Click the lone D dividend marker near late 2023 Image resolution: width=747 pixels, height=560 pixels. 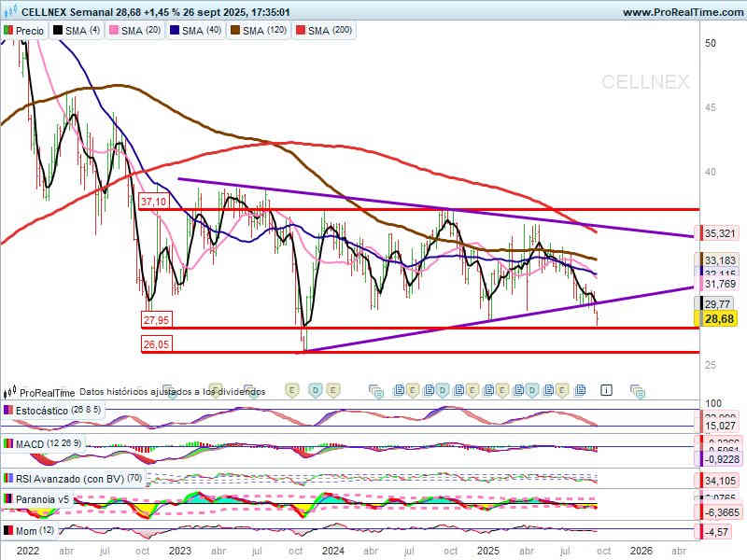(x=316, y=391)
